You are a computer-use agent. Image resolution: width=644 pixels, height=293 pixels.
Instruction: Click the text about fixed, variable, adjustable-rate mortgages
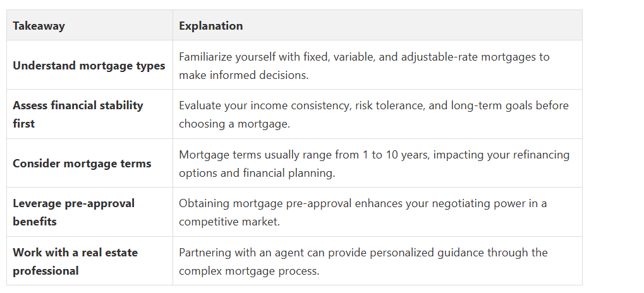point(364,66)
